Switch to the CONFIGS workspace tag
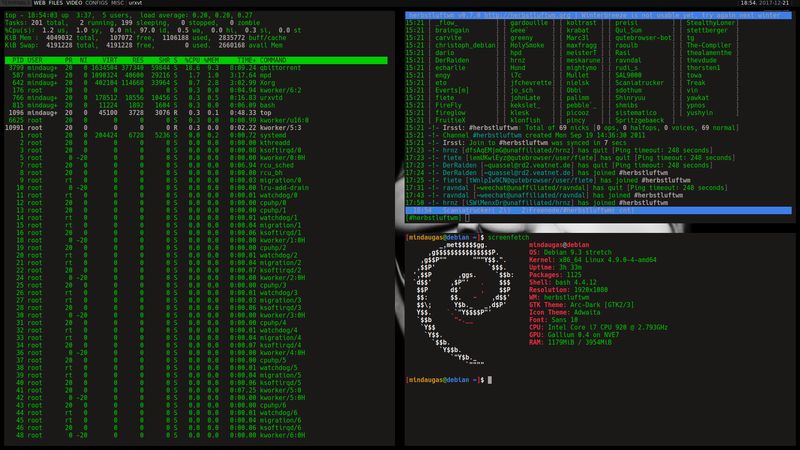 [x=96, y=3]
